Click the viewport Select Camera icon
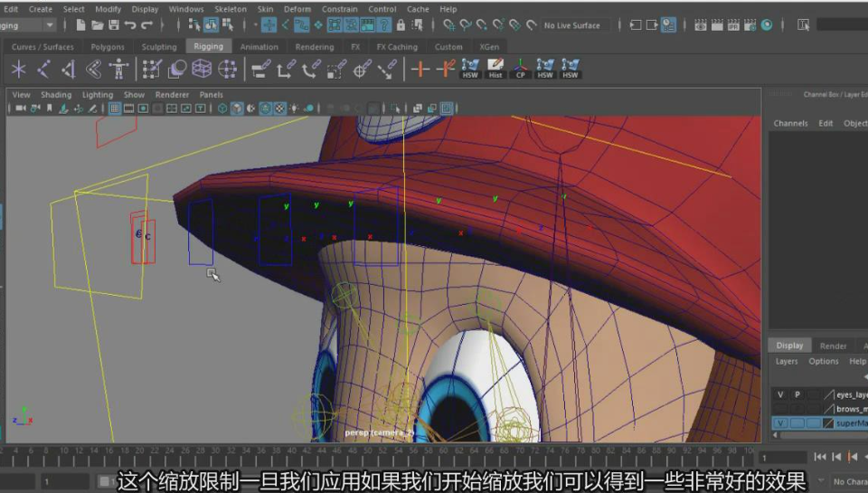Screen dimensions: 868x493 click(x=21, y=109)
